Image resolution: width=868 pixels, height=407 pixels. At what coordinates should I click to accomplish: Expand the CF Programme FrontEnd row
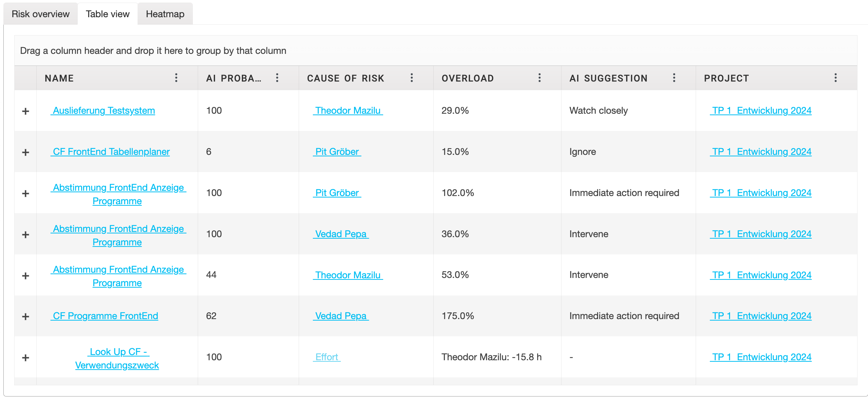pos(25,316)
